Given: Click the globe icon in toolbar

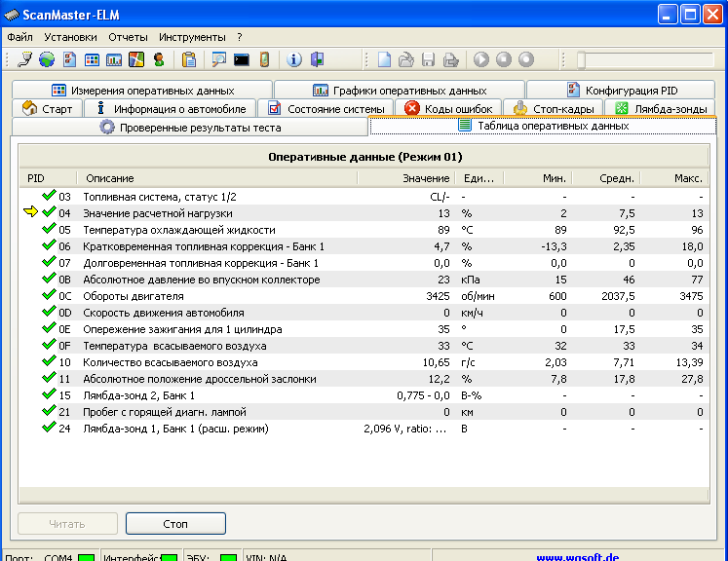Looking at the screenshot, I should coord(47,59).
